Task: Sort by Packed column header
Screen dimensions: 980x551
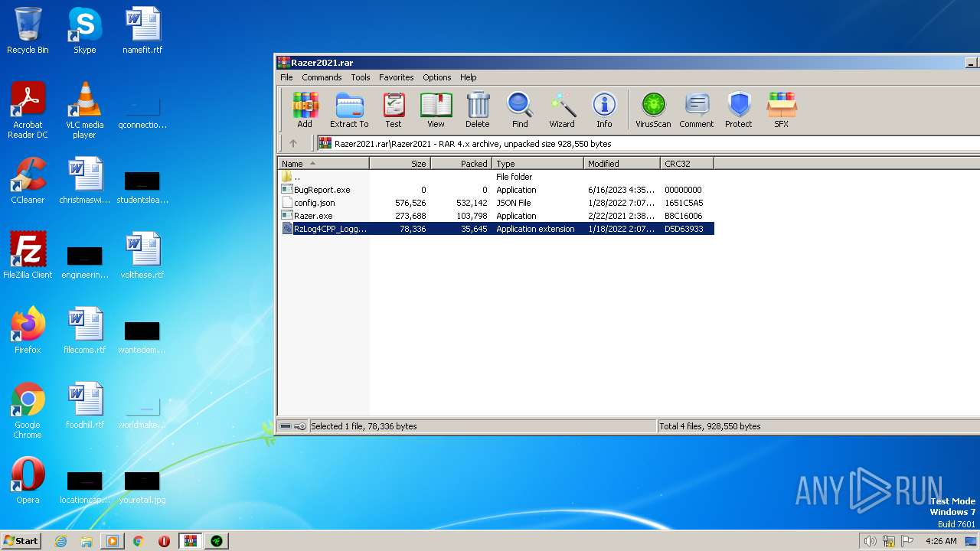Action: pyautogui.click(x=461, y=163)
